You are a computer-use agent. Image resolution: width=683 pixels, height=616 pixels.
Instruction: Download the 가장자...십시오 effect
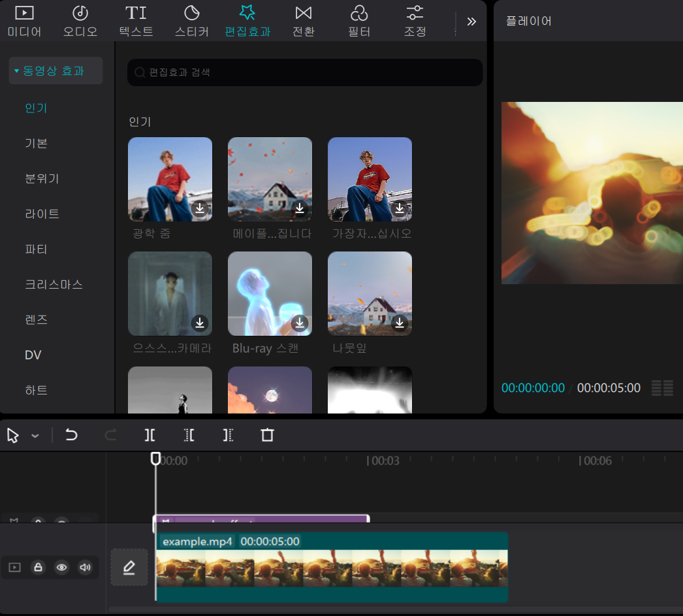pos(400,208)
